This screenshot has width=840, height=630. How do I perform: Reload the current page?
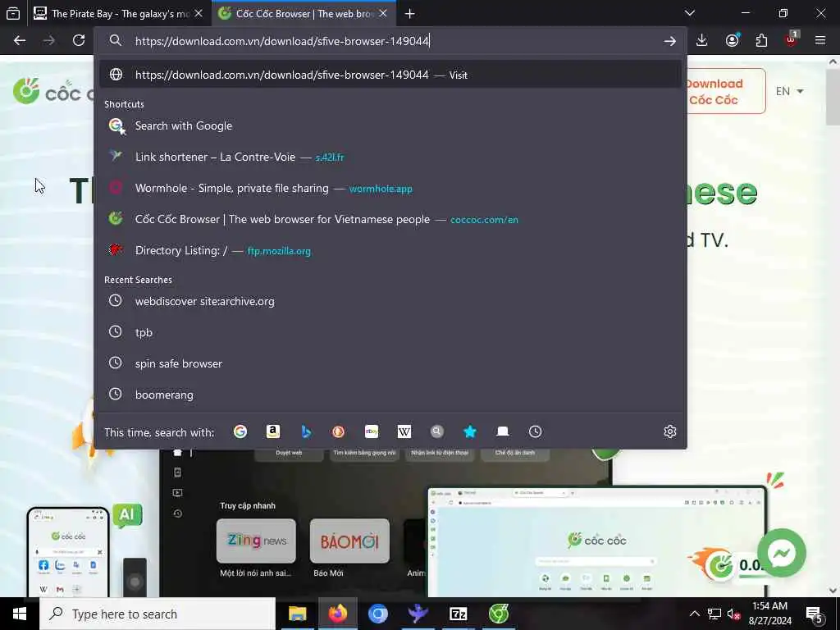pyautogui.click(x=79, y=41)
